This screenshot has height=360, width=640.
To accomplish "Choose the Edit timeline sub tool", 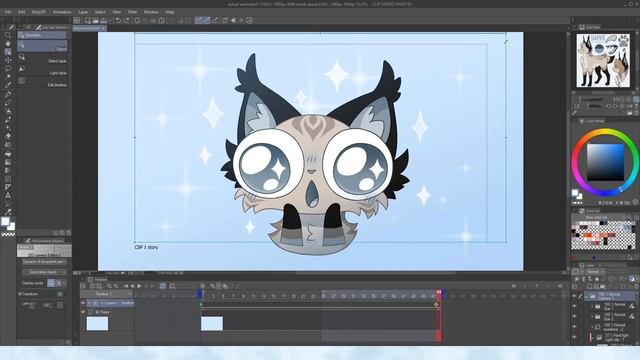I will click(x=42, y=82).
